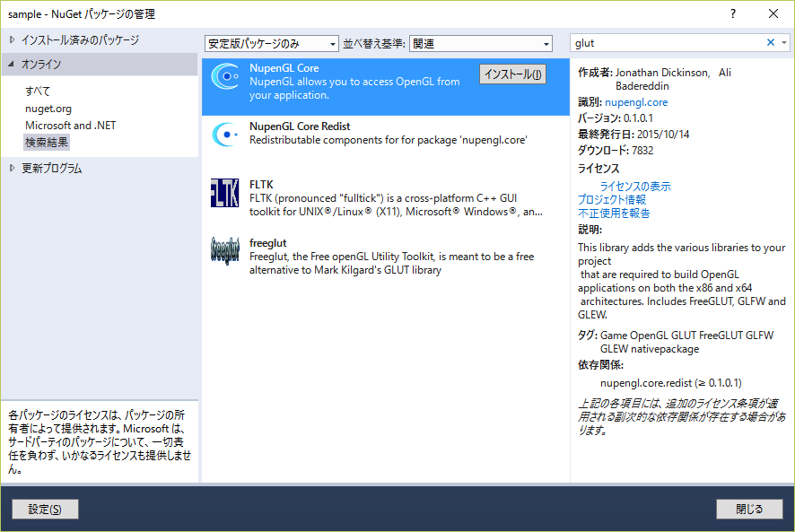
Task: Open the nupengl.core identifier link
Action: tap(636, 102)
